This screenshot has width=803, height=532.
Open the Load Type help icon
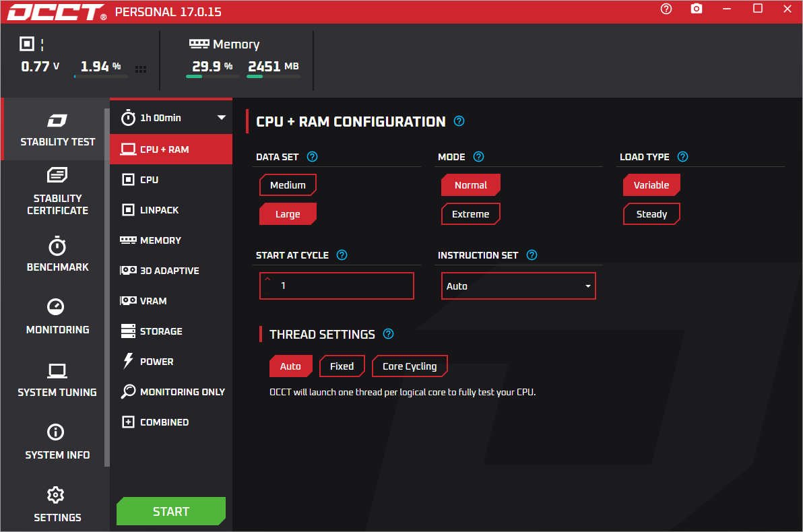pos(682,157)
